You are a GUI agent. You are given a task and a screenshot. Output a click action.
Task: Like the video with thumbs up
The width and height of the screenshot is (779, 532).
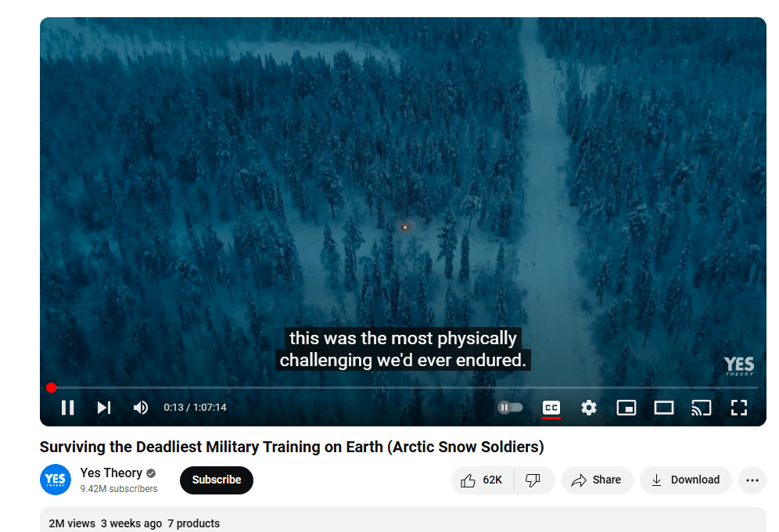tap(482, 480)
